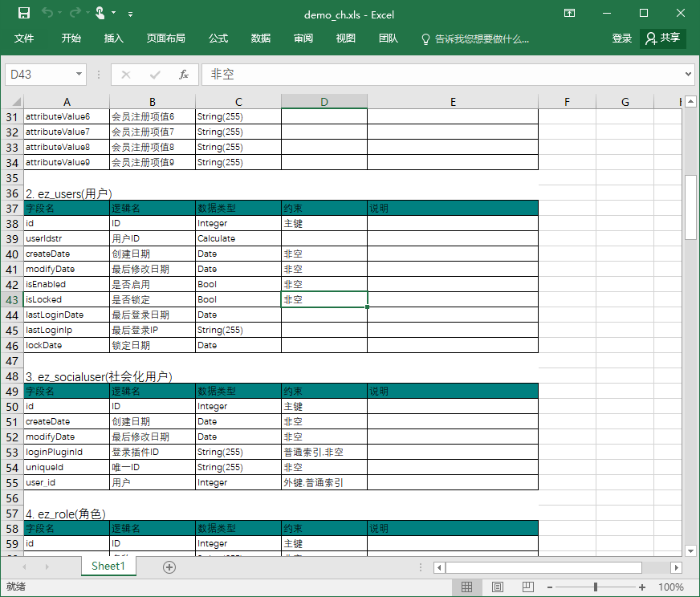700x597 pixels.
Task: Switch to the 团队 ribbon tab
Action: click(x=389, y=39)
